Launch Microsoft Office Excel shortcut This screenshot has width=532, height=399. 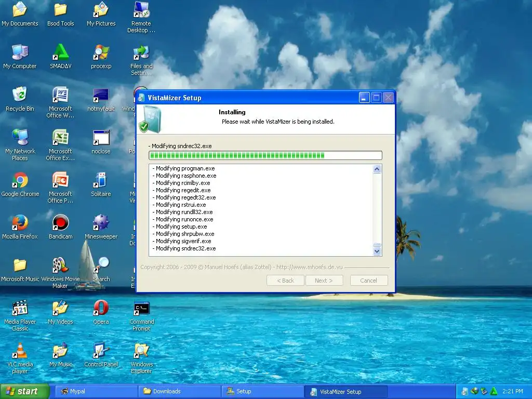tap(60, 145)
